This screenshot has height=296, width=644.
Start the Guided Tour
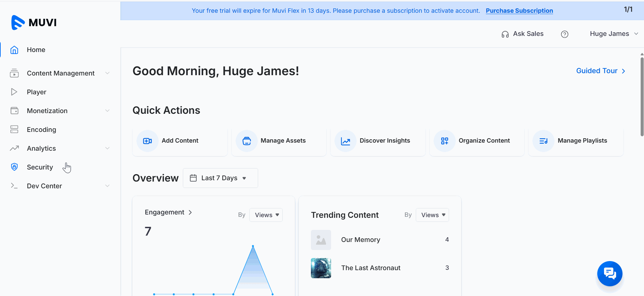coord(600,71)
